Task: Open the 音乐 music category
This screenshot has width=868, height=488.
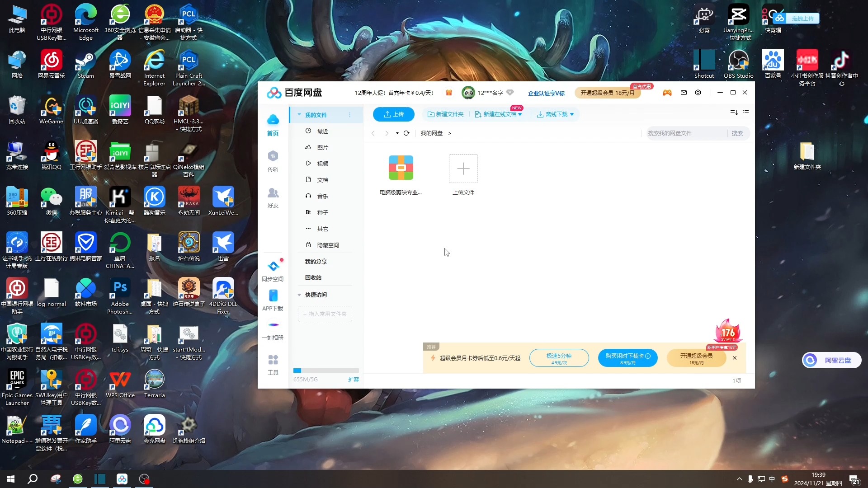Action: click(x=322, y=196)
